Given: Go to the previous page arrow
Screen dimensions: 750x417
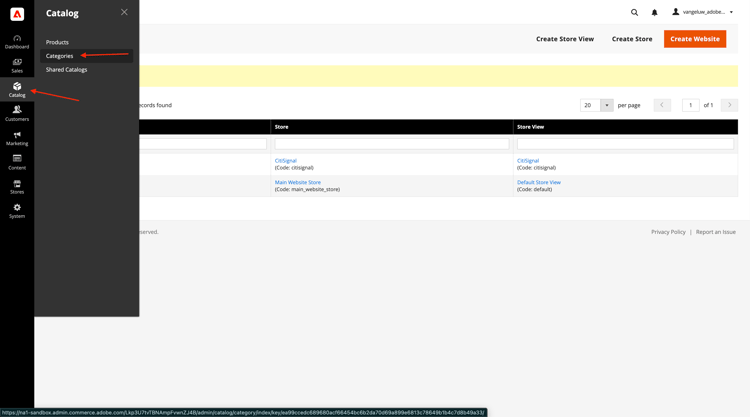Looking at the screenshot, I should [662, 105].
